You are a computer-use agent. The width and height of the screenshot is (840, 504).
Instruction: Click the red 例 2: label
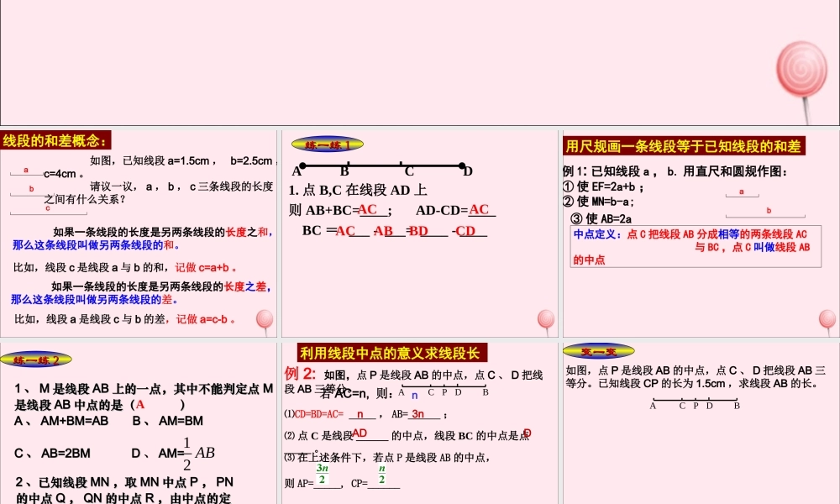point(300,373)
